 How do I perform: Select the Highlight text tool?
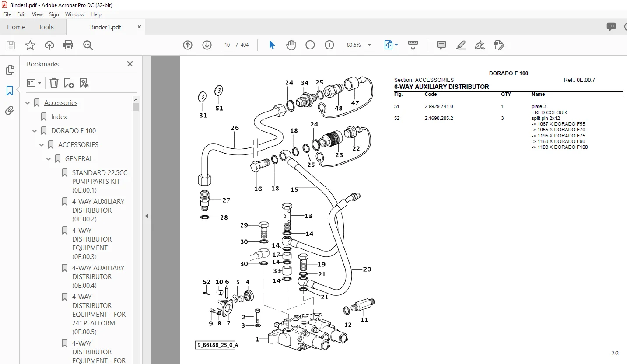click(x=461, y=45)
